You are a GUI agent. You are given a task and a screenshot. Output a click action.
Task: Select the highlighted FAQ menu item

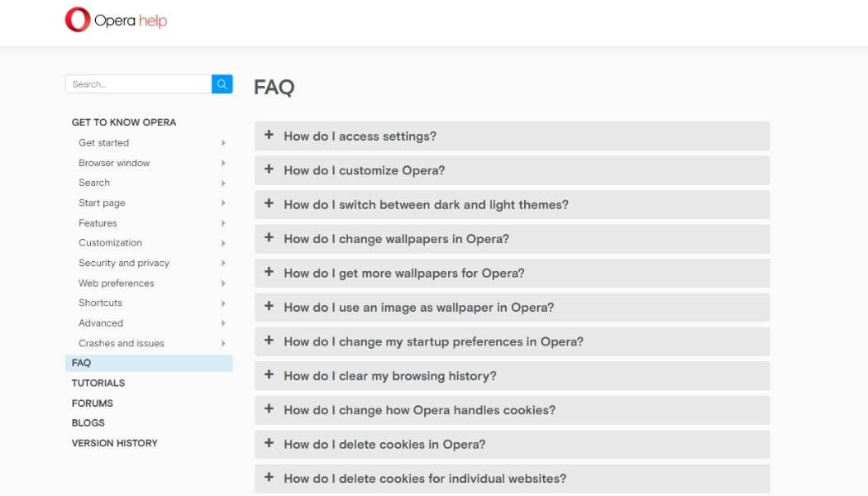(149, 363)
